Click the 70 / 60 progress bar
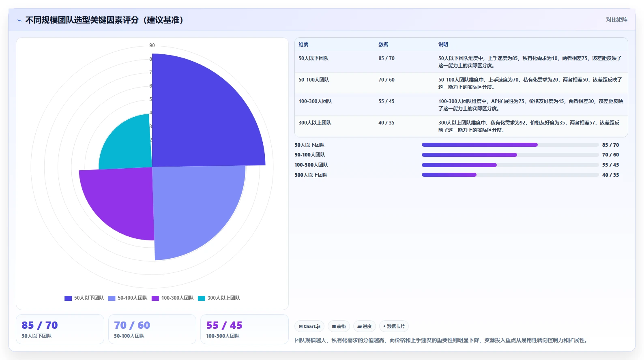The height and width of the screenshot is (360, 644). tap(510, 155)
